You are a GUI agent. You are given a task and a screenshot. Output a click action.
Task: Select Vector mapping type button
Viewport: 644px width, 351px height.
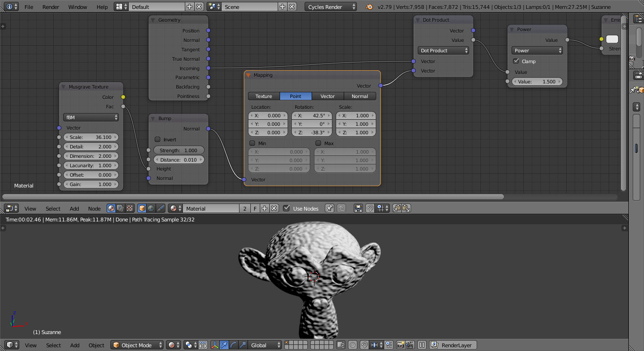click(x=328, y=96)
